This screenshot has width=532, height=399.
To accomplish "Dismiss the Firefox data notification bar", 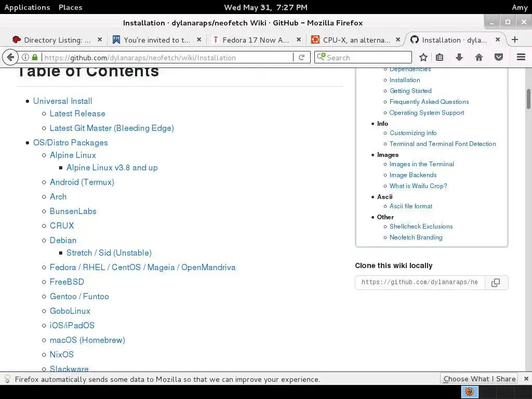I will tap(526, 379).
